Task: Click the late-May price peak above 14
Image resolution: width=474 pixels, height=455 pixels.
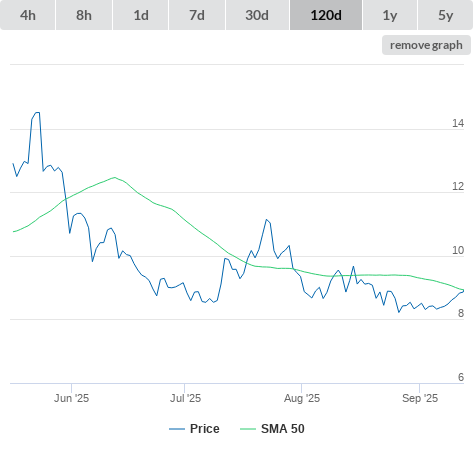Action: click(38, 113)
